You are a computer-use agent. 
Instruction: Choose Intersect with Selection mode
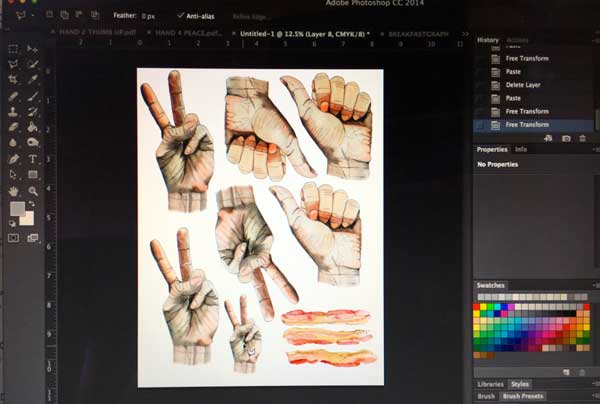pos(94,15)
